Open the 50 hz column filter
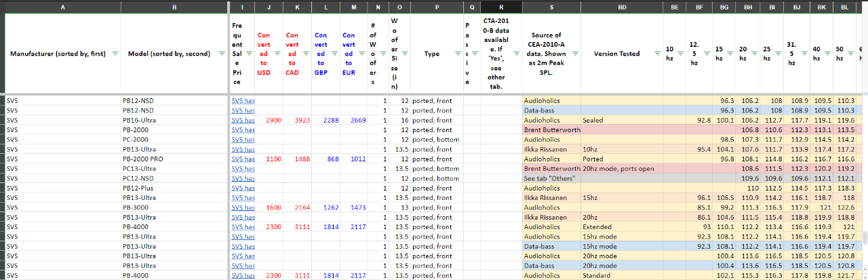Image resolution: width=868 pixels, height=280 pixels. [850, 54]
